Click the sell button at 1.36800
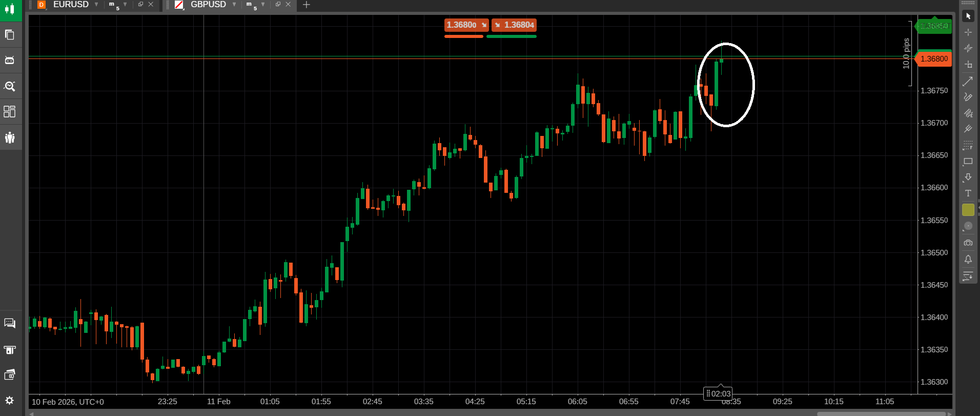 pyautogui.click(x=466, y=25)
